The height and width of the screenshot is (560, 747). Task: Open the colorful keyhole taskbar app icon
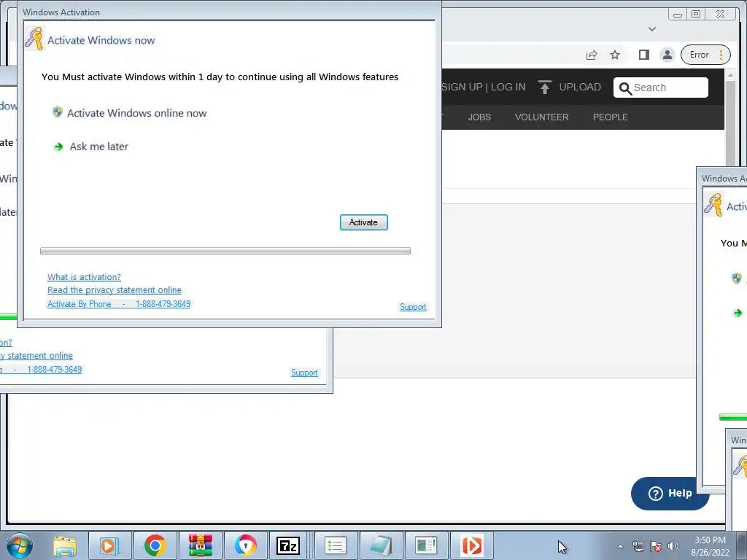pyautogui.click(x=245, y=545)
